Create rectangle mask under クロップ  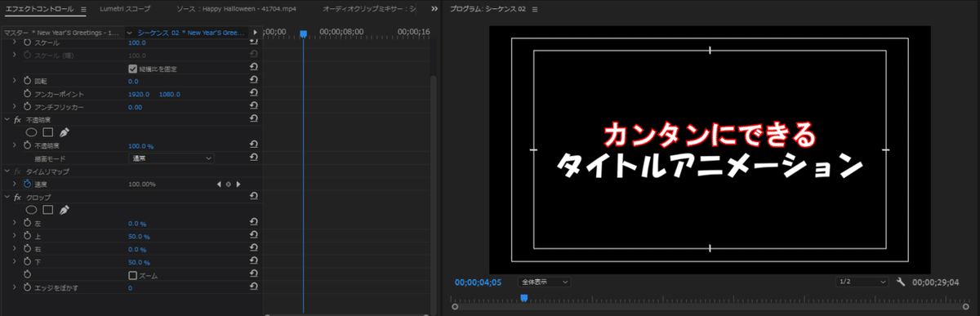[x=48, y=210]
